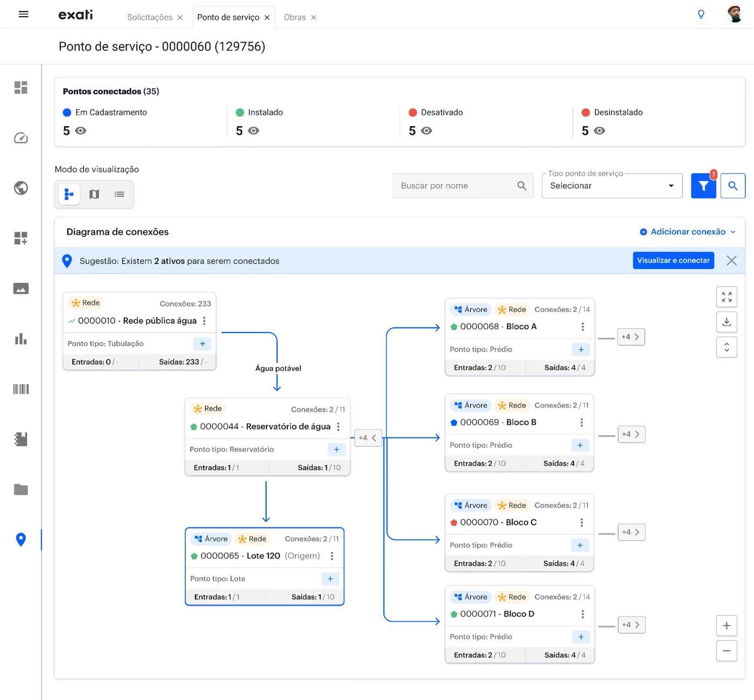Open the add-widgets sidebar icon
Image resolution: width=754 pixels, height=700 pixels.
21,238
